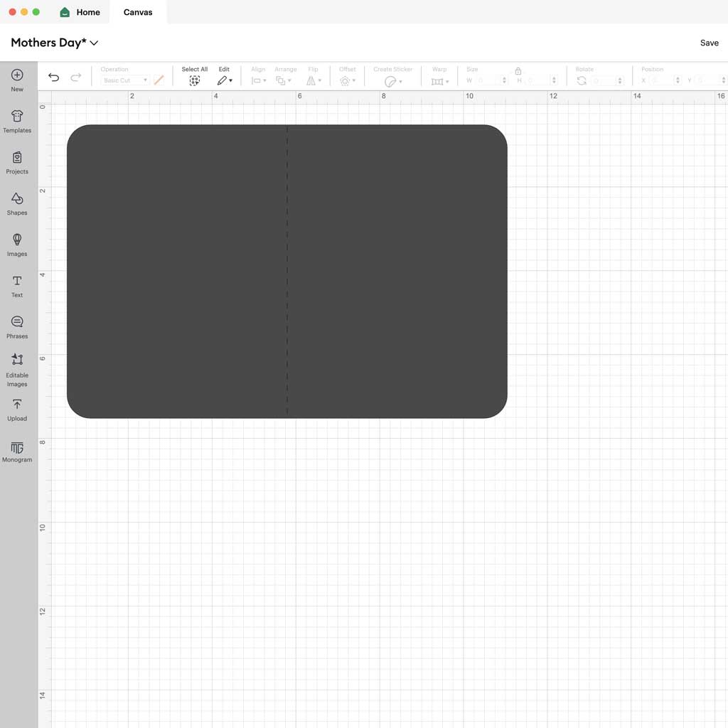Click the height size input field

pyautogui.click(x=539, y=81)
